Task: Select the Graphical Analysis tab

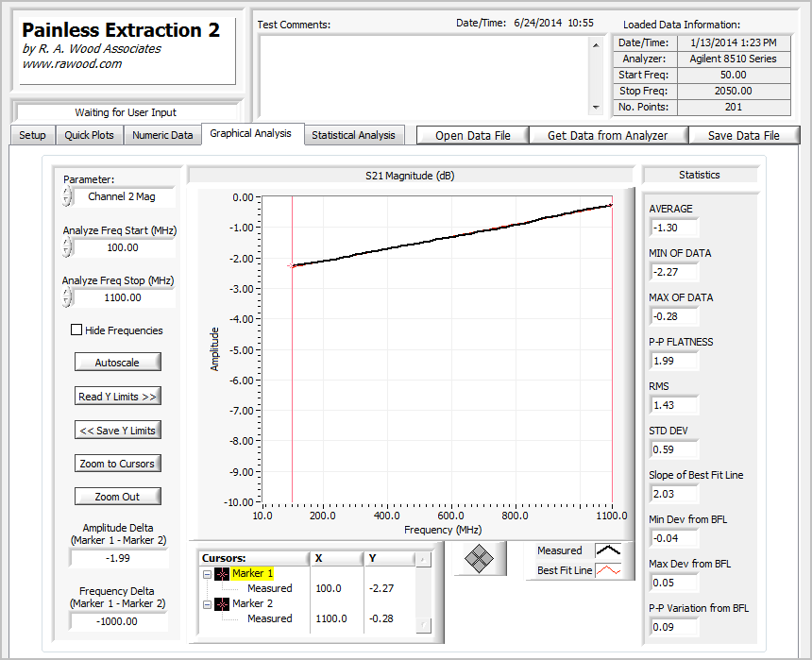Action: tap(250, 134)
